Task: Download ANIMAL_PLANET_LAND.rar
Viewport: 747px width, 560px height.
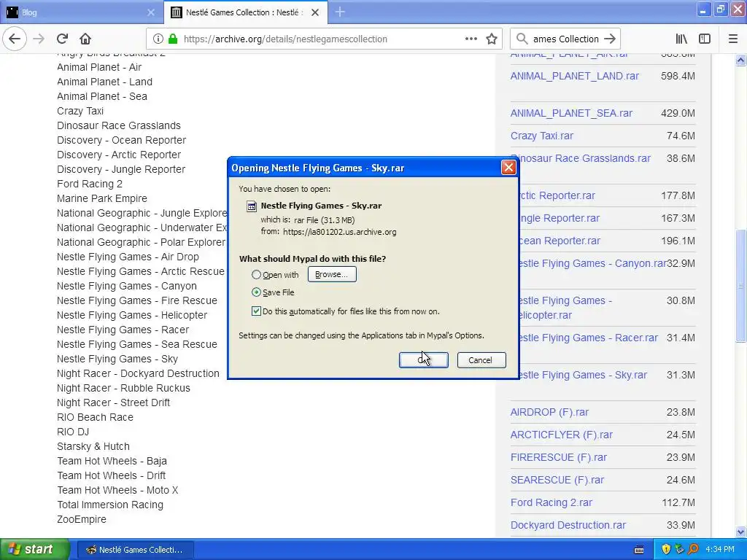Action: pos(575,76)
